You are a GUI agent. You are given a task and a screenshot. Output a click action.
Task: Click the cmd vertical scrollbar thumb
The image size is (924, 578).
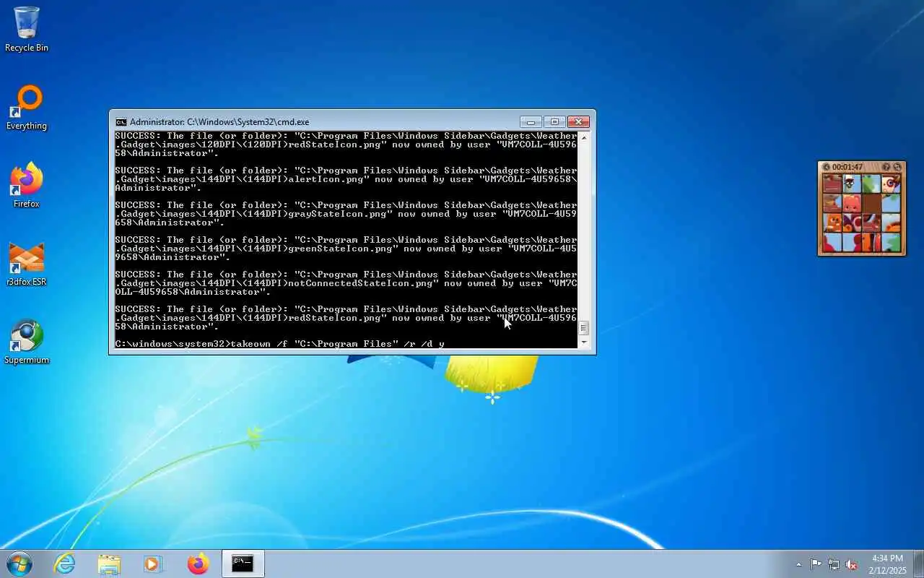click(x=584, y=328)
